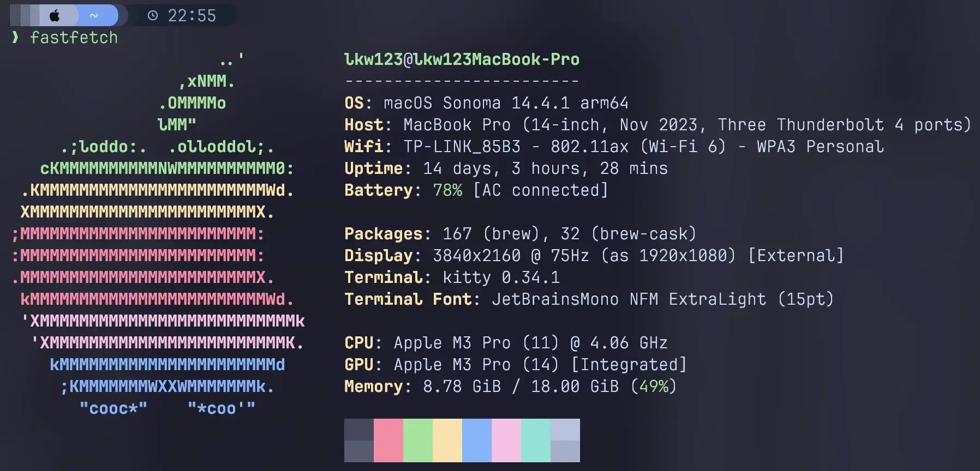Click the green 49% memory usage value
The height and width of the screenshot is (471, 980).
654,387
